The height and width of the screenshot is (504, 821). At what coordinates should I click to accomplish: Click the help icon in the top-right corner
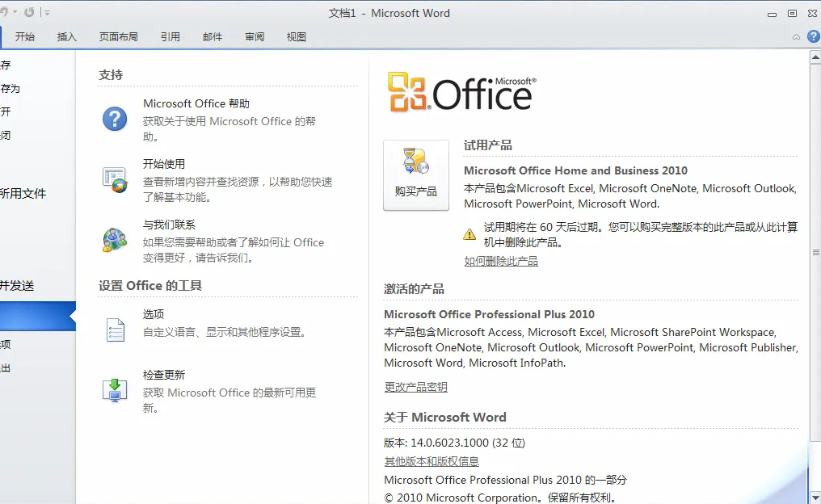point(813,36)
